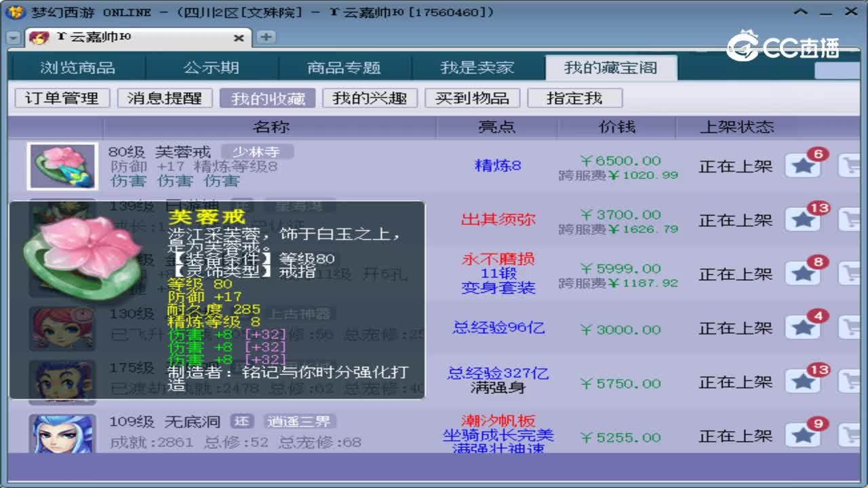This screenshot has height=488, width=868.
Task: Switch to 浏览商品 tab
Action: (77, 68)
